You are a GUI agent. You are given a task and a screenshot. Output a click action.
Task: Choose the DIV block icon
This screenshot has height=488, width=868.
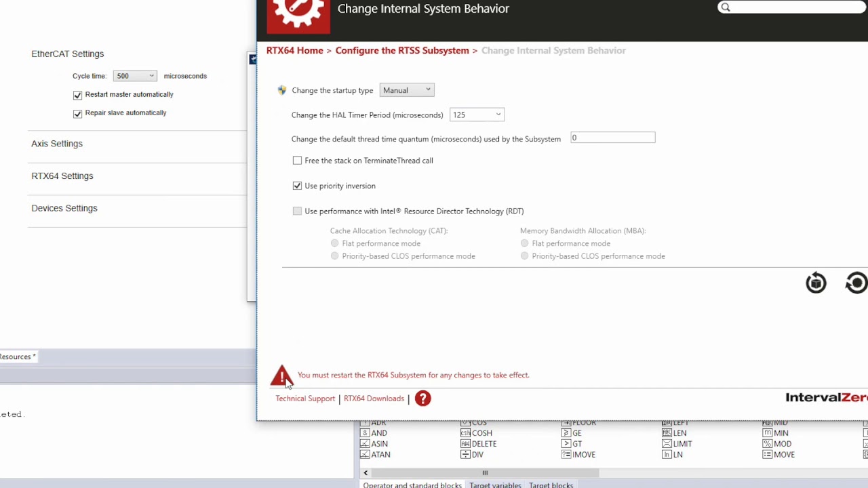point(465,455)
